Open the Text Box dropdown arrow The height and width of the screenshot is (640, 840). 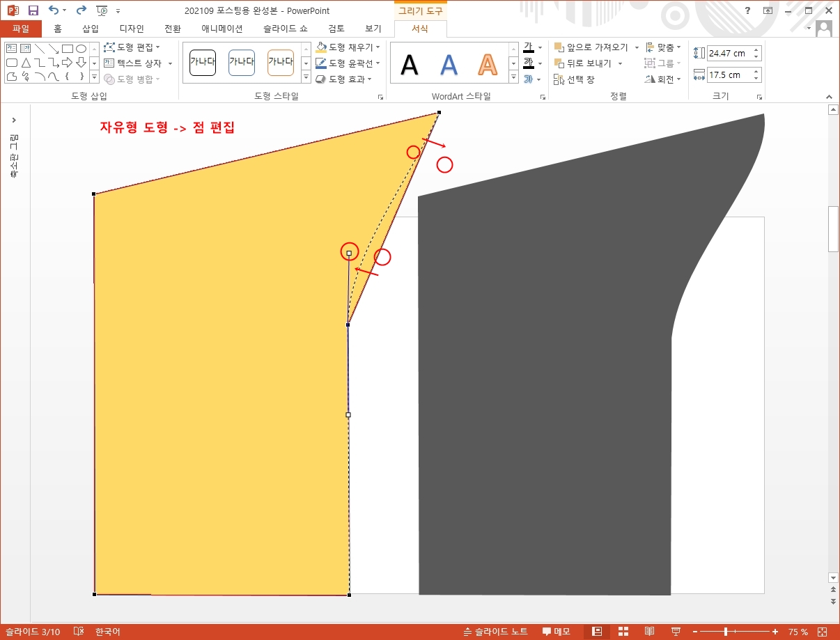pos(170,63)
